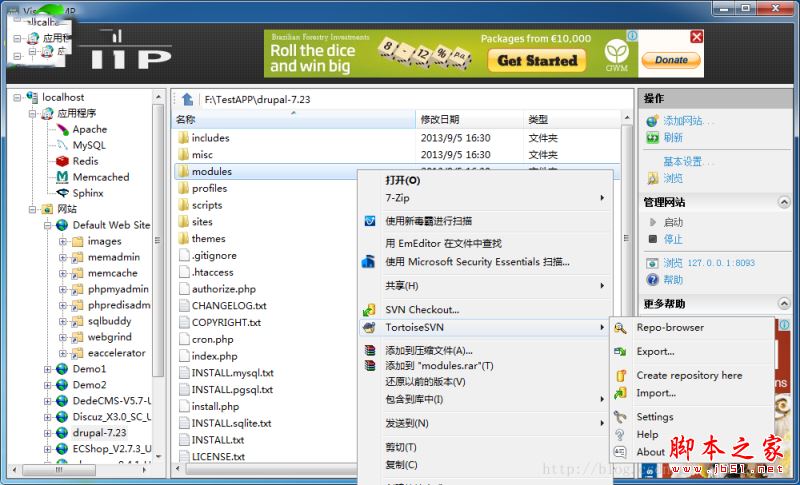Click the start triangle icon
Screen dimensions: 800x485
tap(653, 222)
